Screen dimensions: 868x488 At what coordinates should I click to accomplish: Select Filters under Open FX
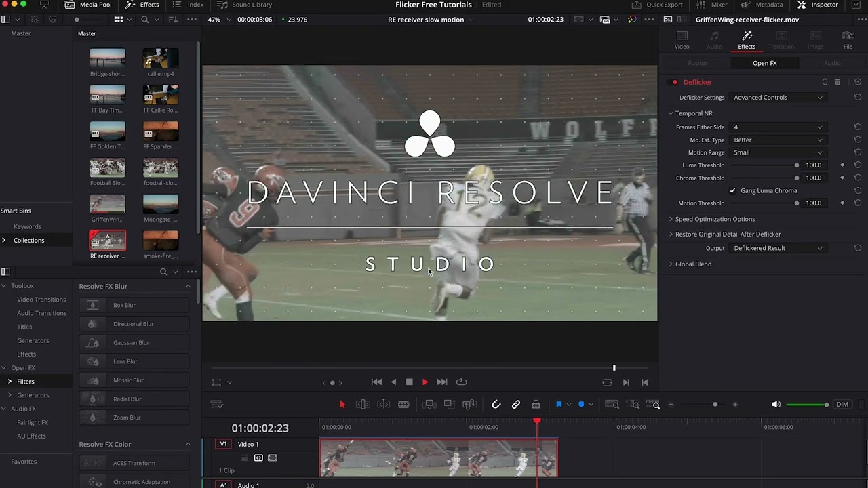[x=26, y=382]
